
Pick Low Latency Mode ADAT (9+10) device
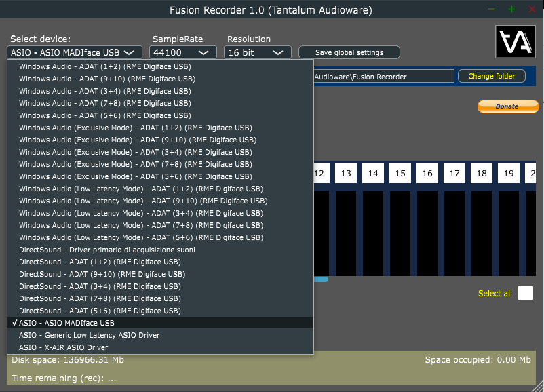[160, 201]
